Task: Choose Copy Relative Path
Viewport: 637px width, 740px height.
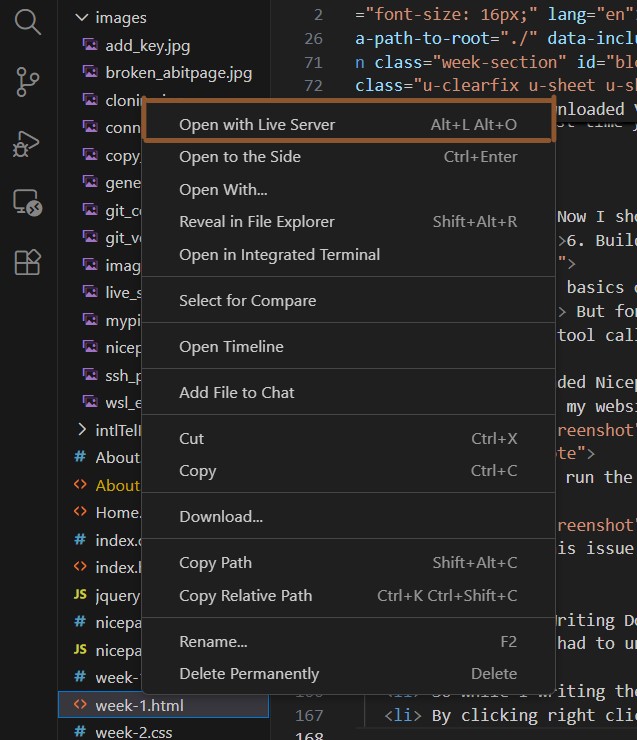Action: [x=348, y=596]
